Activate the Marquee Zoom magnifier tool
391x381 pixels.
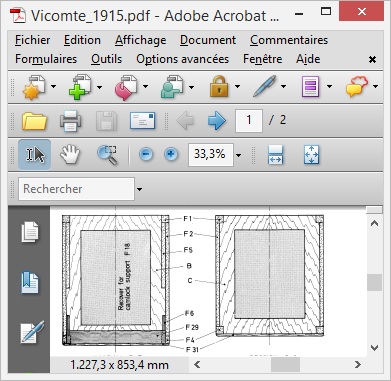point(107,154)
